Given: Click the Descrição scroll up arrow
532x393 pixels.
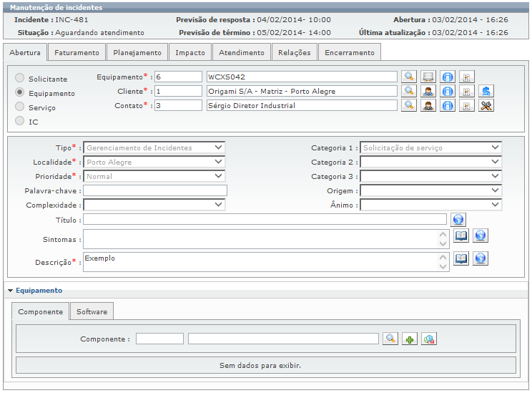Looking at the screenshot, I should coord(443,258).
